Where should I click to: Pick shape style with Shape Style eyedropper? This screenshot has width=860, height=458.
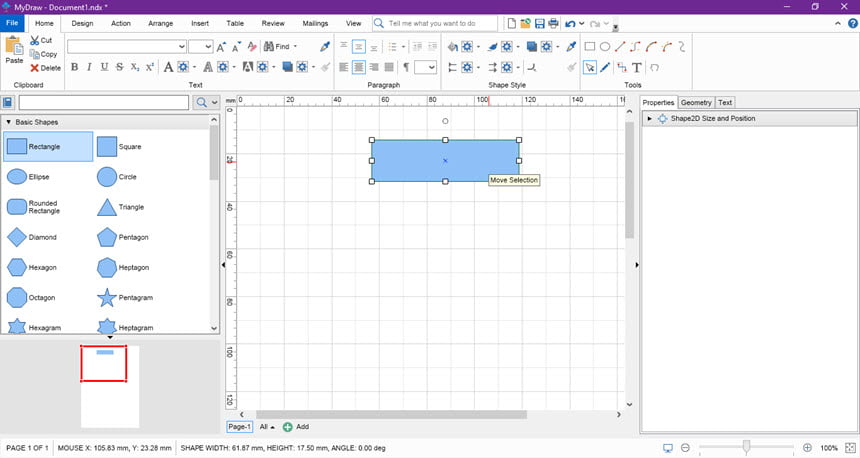click(x=572, y=47)
